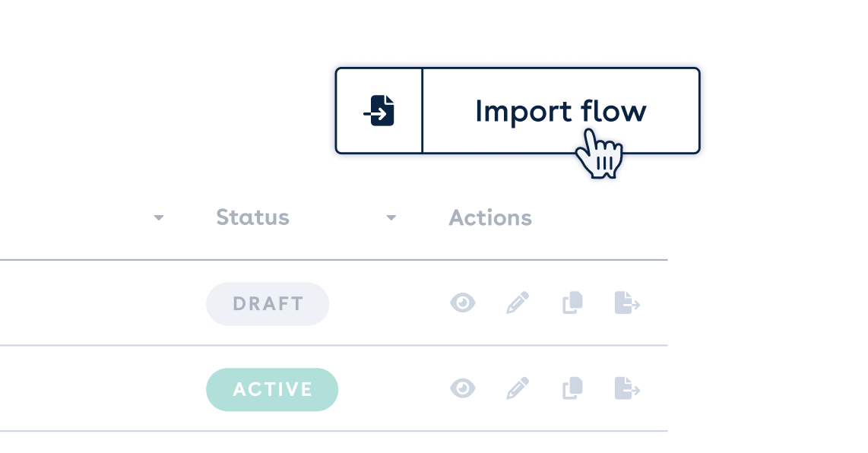Select the duplicate icon on the ACTIVE flow

[572, 388]
